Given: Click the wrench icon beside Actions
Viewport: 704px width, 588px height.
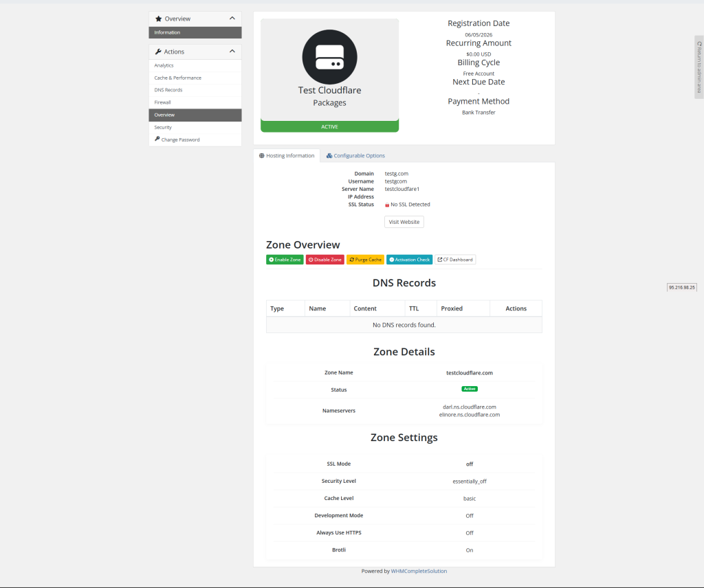Looking at the screenshot, I should pyautogui.click(x=158, y=52).
